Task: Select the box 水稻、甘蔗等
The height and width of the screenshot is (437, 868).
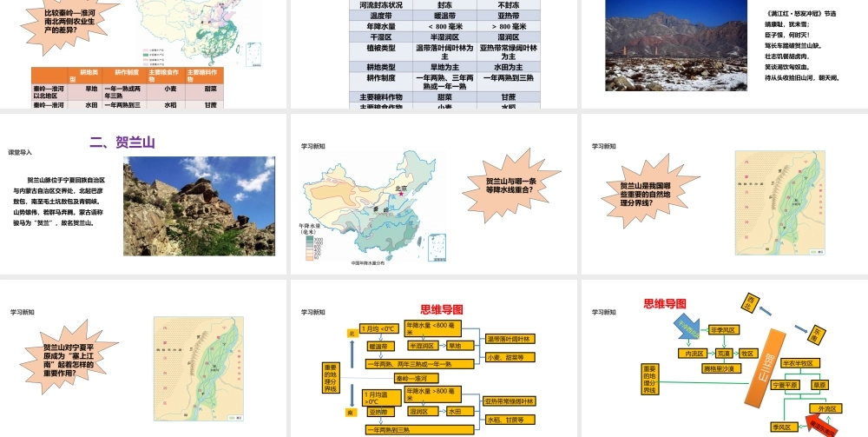Action: [x=510, y=420]
